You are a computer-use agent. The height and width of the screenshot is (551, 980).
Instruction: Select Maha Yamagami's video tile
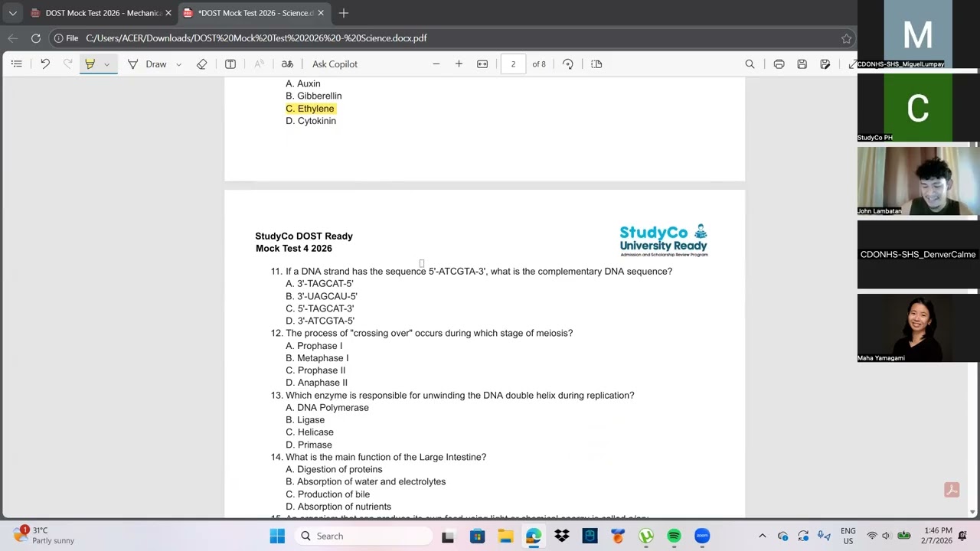[917, 328]
